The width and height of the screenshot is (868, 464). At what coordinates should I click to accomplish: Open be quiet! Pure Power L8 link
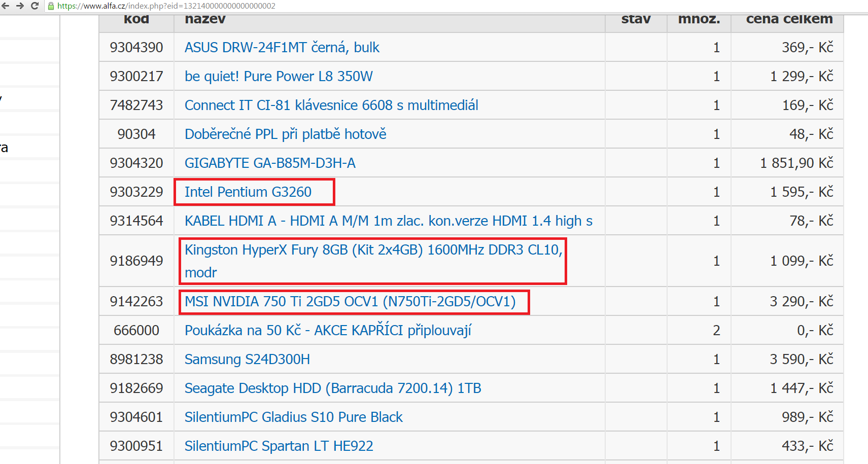pos(279,77)
